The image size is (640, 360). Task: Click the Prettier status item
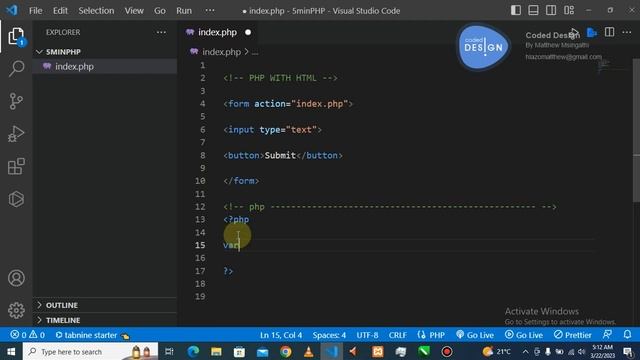tap(573, 335)
